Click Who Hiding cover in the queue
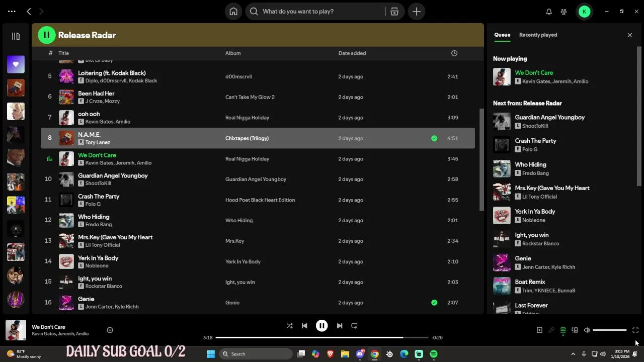Viewport: 644px width, 362px height. [x=502, y=168]
